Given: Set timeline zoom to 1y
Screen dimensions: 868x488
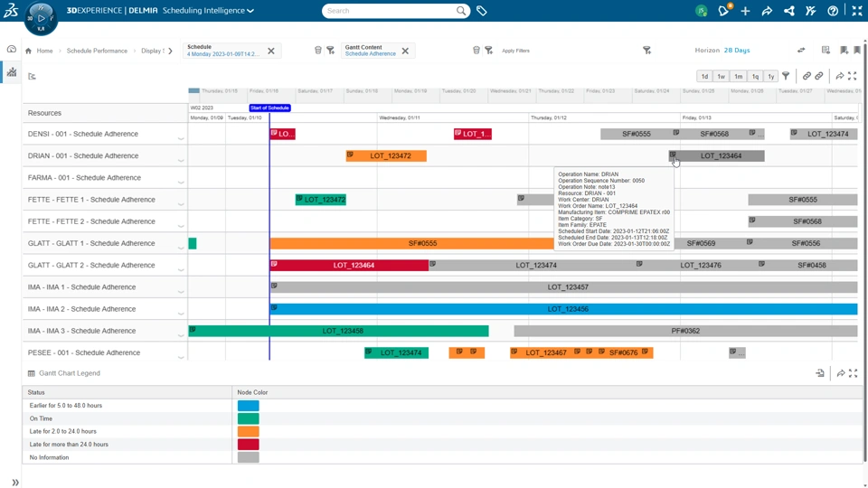Looking at the screenshot, I should 771,76.
